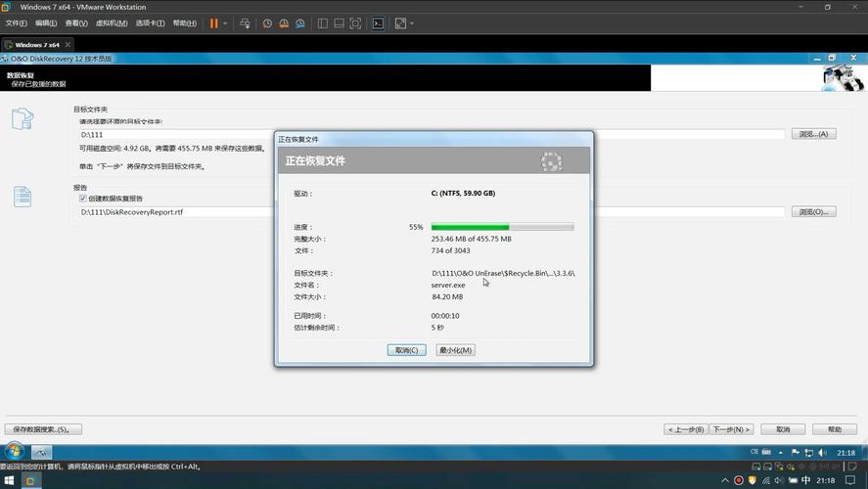The image size is (868, 489).
Task: Click the send Ctrl+Alt+Del toolbar icon
Action: click(x=245, y=23)
